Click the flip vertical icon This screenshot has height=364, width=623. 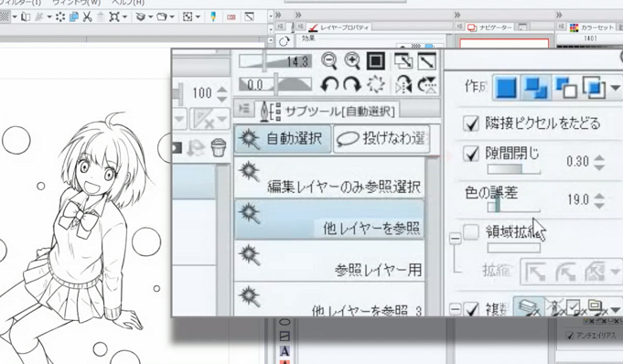coord(427,85)
